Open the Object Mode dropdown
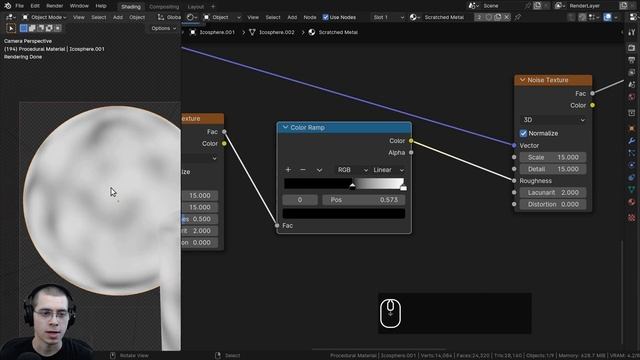 coord(44,17)
